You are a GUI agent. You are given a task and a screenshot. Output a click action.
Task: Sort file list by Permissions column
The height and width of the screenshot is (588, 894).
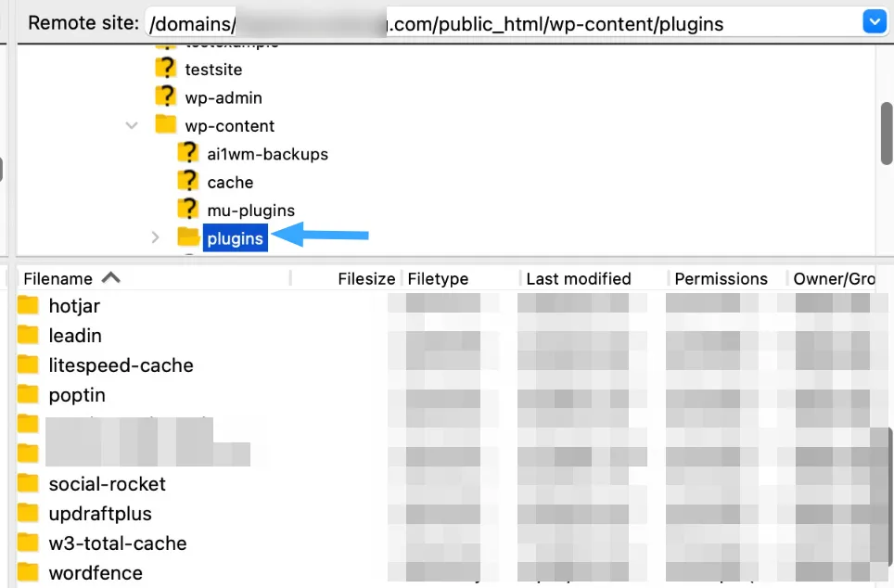(x=722, y=279)
